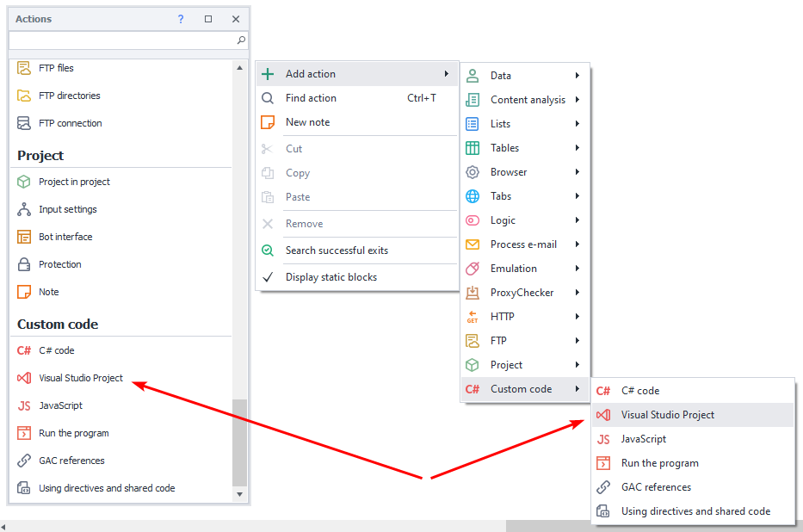Open the Add action submenu arrow
Viewport: 803px width, 532px height.
447,74
